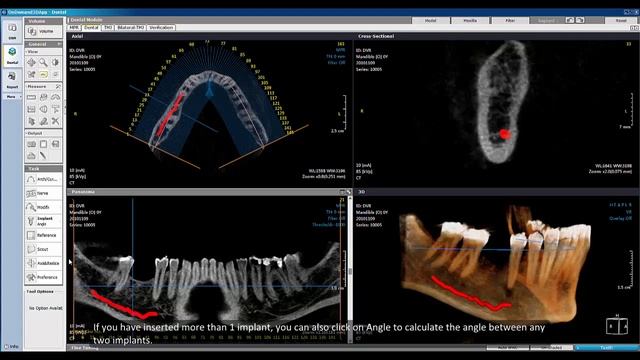The width and height of the screenshot is (640, 360).
Task: Toggle the highlighted yellow View tool
Action: (x=43, y=74)
